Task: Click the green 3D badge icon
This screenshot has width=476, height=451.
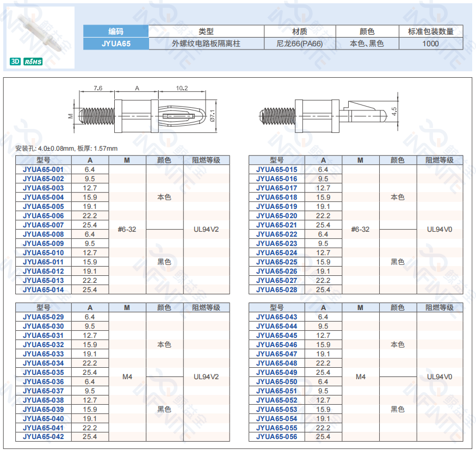Action: pyautogui.click(x=15, y=62)
